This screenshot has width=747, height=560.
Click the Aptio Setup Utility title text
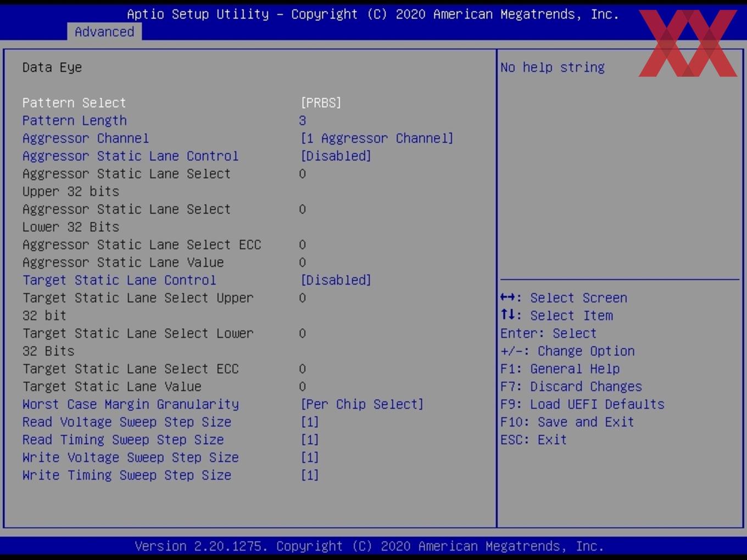[x=373, y=14]
